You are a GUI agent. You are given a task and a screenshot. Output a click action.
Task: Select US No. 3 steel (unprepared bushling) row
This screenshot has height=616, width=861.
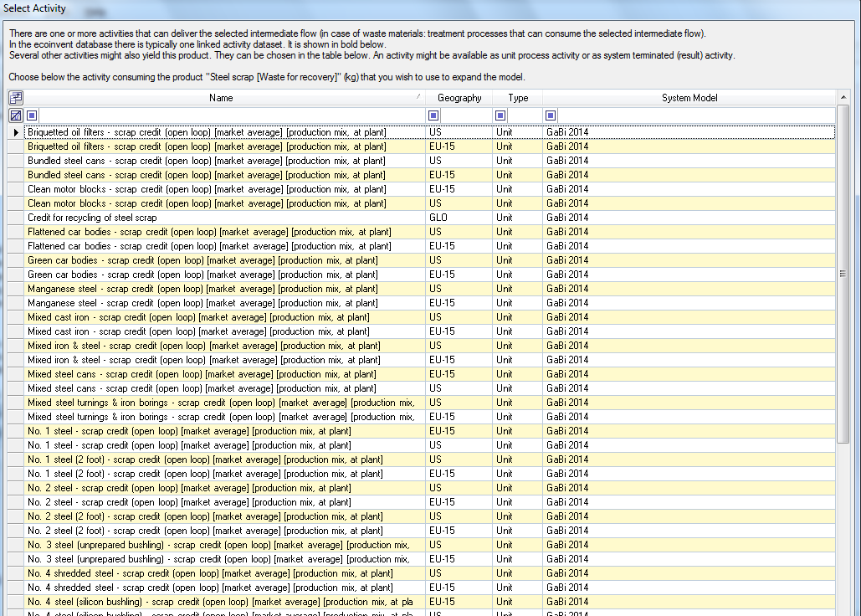point(422,546)
